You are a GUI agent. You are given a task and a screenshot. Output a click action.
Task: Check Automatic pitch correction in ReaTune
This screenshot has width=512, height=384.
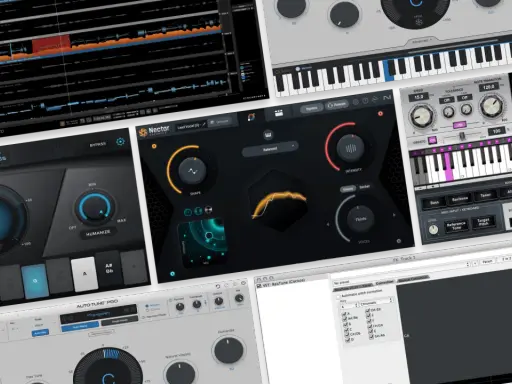click(338, 296)
